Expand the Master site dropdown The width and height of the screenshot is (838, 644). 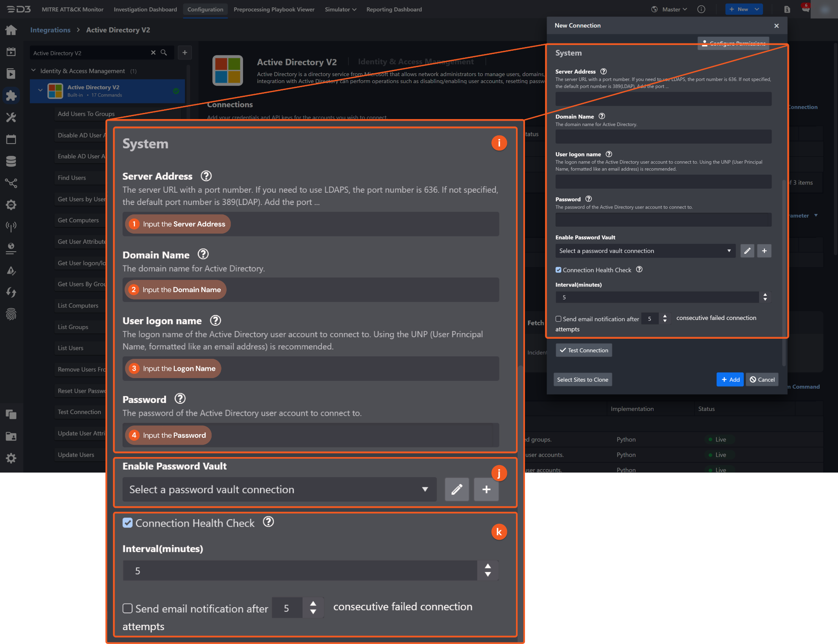(674, 9)
